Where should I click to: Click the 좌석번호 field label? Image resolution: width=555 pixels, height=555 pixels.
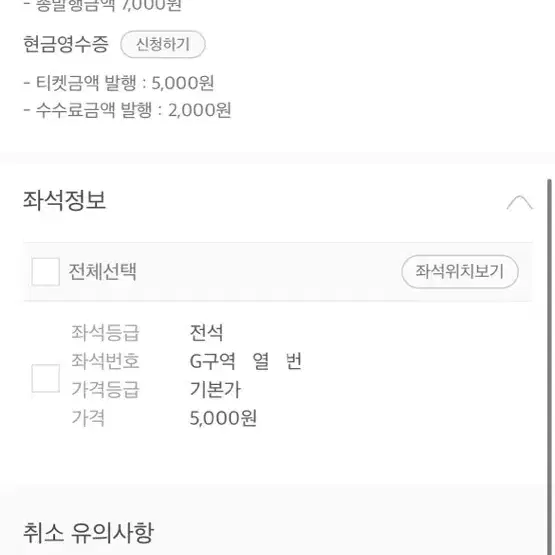point(105,361)
